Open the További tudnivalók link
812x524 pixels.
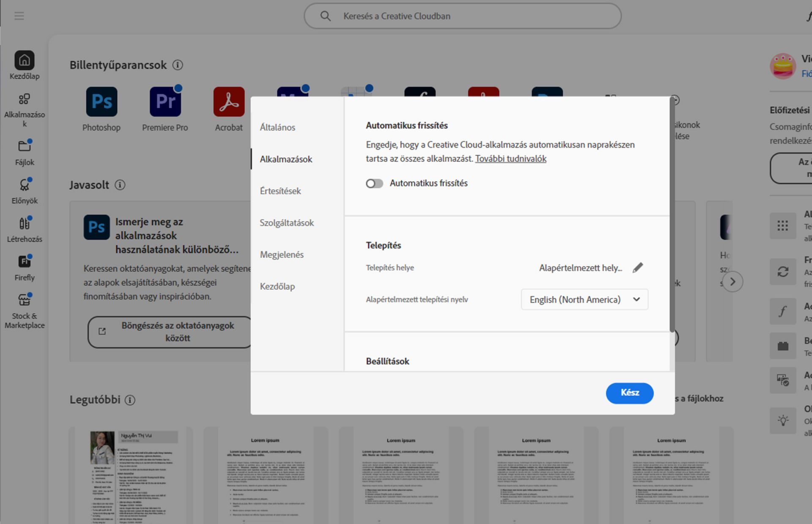pos(510,159)
